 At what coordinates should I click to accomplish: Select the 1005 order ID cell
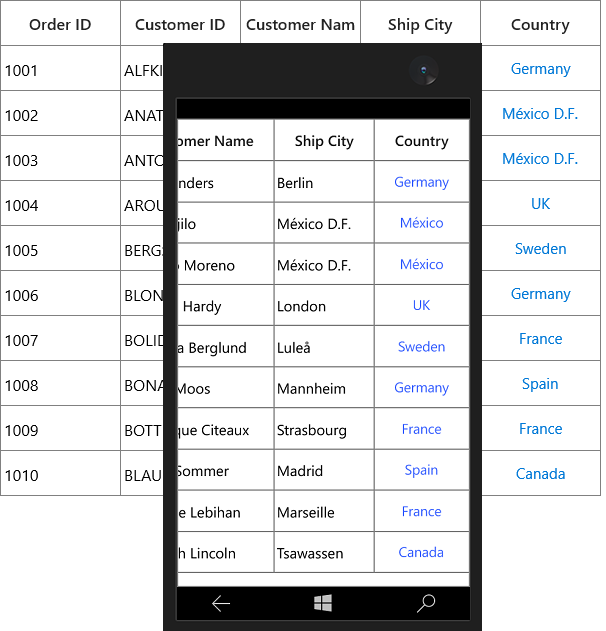tap(60, 248)
